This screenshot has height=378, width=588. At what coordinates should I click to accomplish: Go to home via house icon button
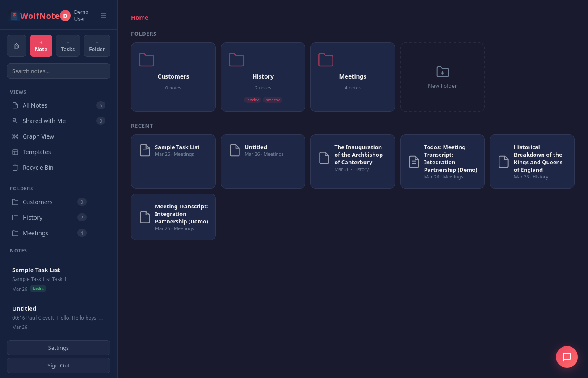point(16,46)
